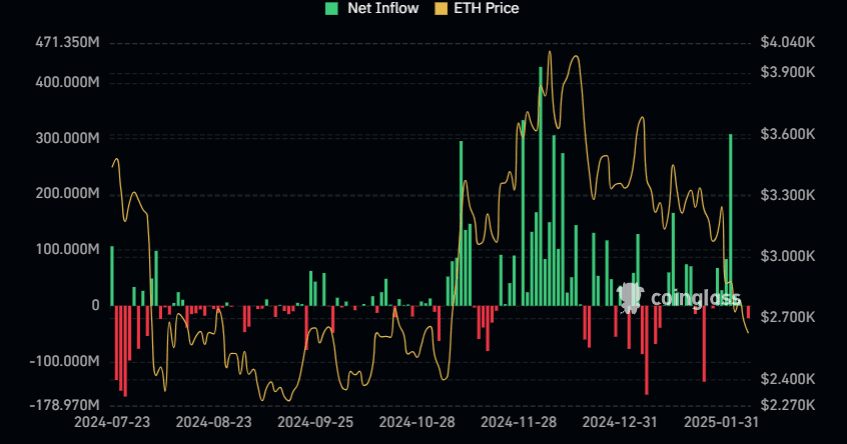Viewport: 847px width, 444px height.
Task: Toggle the Net Inflow series label
Action: 376,8
